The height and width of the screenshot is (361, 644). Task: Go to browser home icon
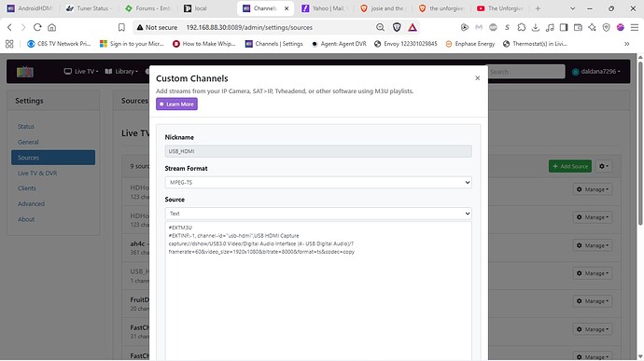[x=51, y=27]
